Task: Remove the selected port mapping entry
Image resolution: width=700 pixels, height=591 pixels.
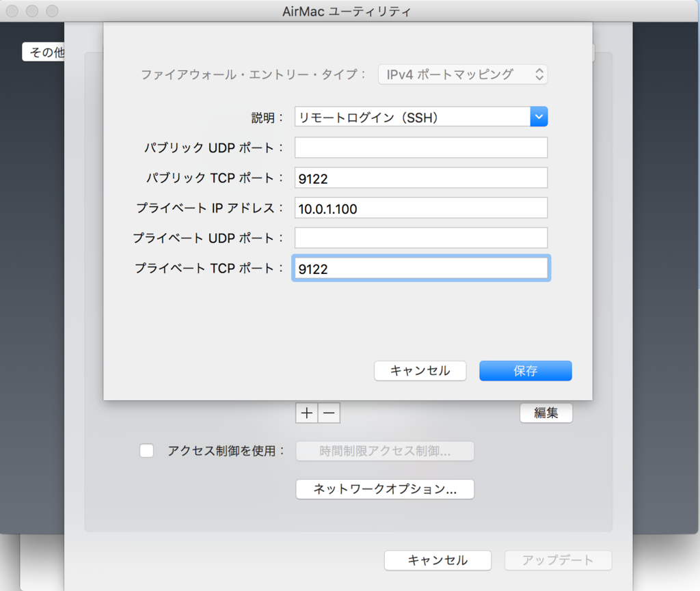Action: point(329,413)
